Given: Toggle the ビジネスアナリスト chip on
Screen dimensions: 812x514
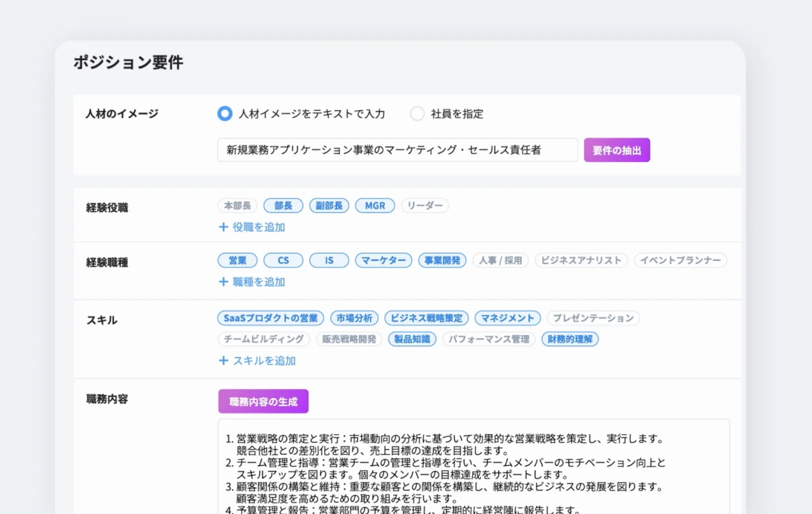Looking at the screenshot, I should [581, 260].
